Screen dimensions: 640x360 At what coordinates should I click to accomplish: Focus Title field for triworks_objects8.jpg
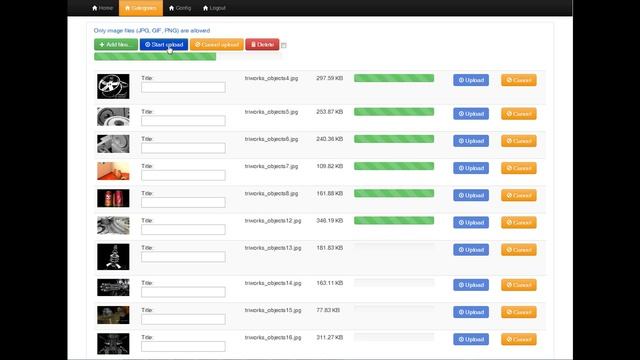[x=183, y=202]
